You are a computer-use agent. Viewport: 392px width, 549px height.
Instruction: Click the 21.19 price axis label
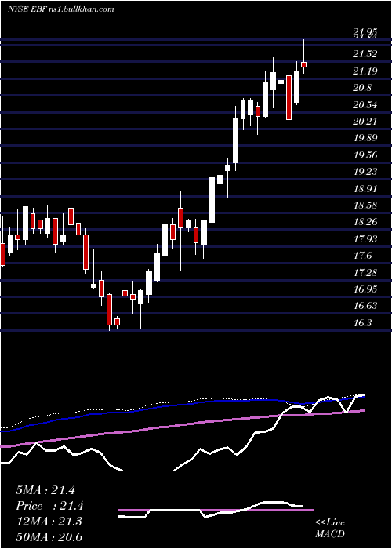click(x=365, y=71)
